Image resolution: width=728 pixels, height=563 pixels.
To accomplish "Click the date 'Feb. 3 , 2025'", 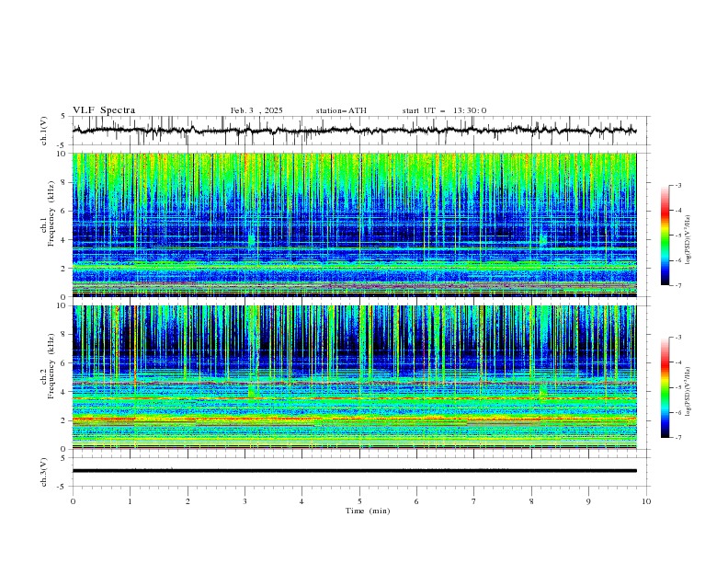I will pos(256,110).
